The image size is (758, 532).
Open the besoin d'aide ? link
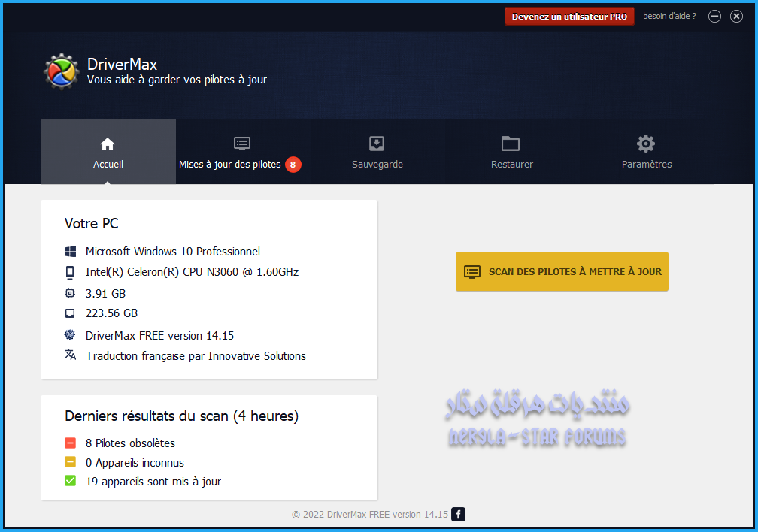[669, 16]
